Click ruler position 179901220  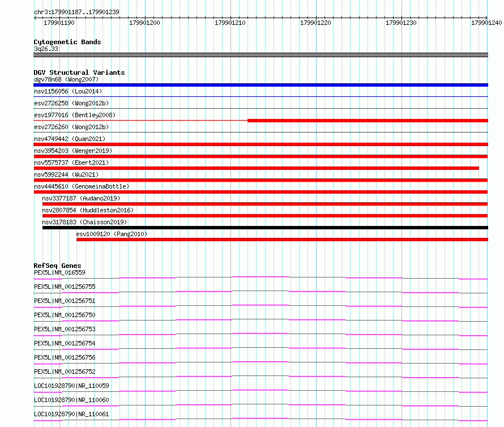pos(315,23)
